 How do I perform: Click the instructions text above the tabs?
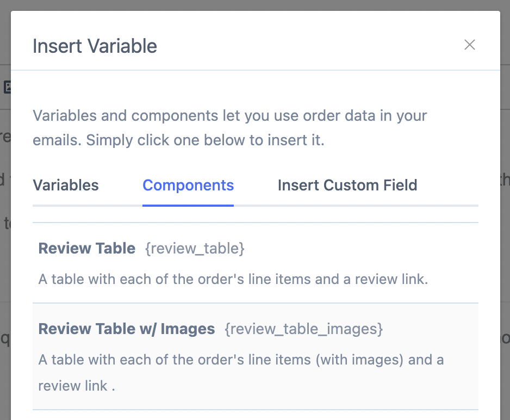pos(230,127)
